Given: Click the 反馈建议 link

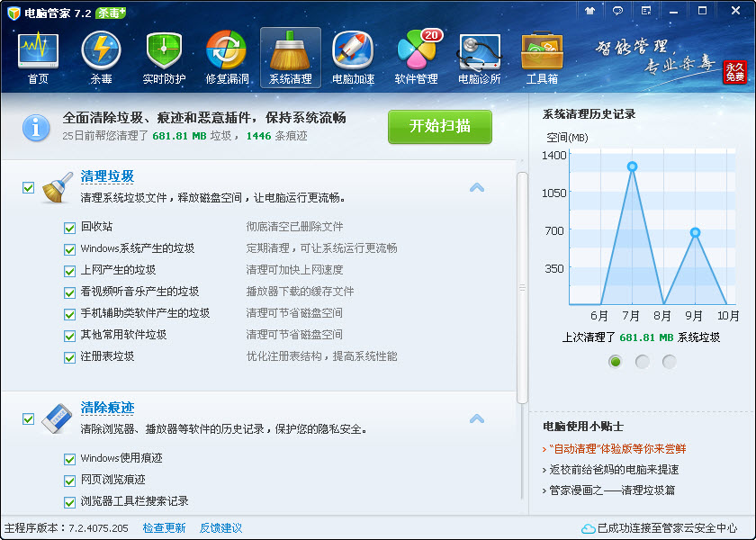Looking at the screenshot, I should [x=220, y=528].
